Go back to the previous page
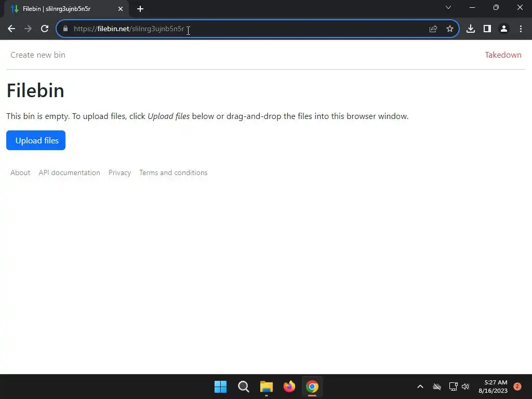 [x=11, y=29]
